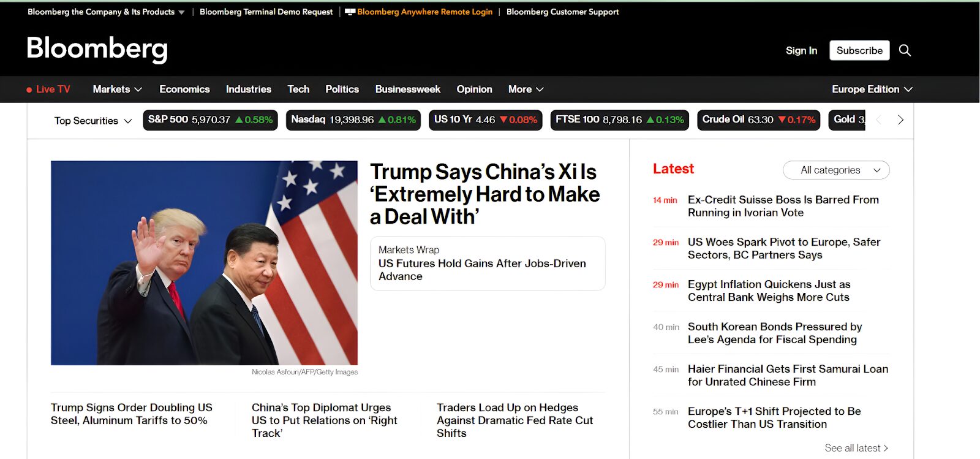
Task: Click the search magnifying glass icon
Action: [905, 50]
